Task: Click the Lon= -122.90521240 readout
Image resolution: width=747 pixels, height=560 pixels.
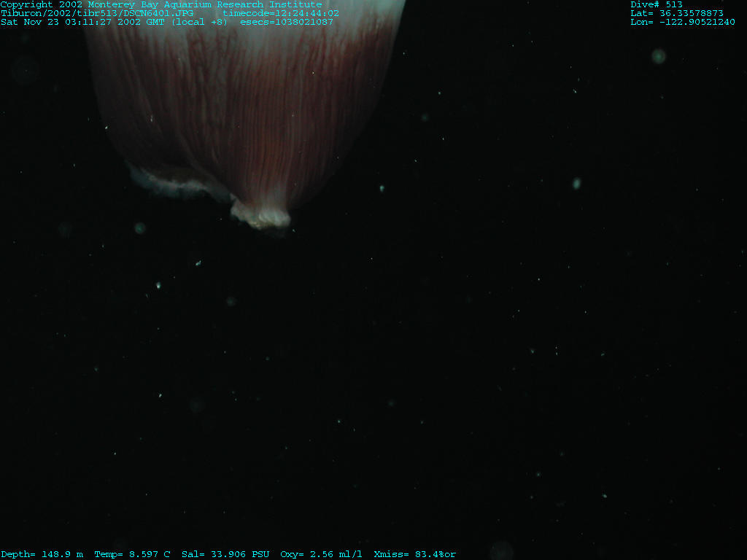Action: [683, 22]
